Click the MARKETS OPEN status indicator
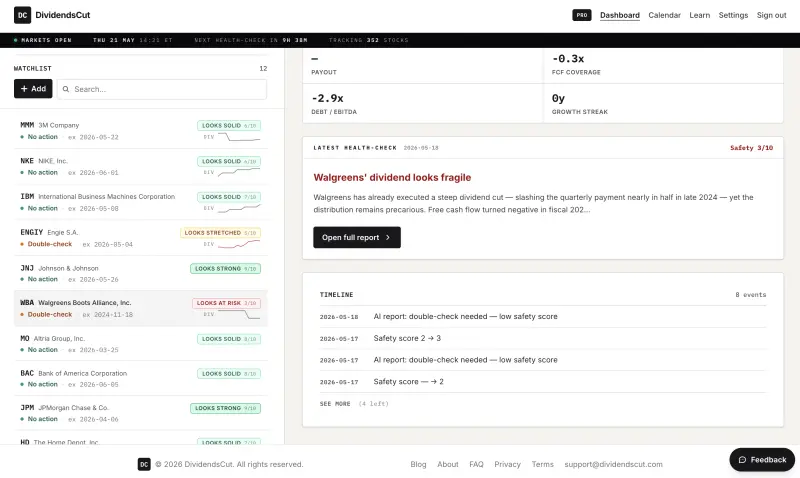The image size is (800, 478). pyautogui.click(x=43, y=40)
